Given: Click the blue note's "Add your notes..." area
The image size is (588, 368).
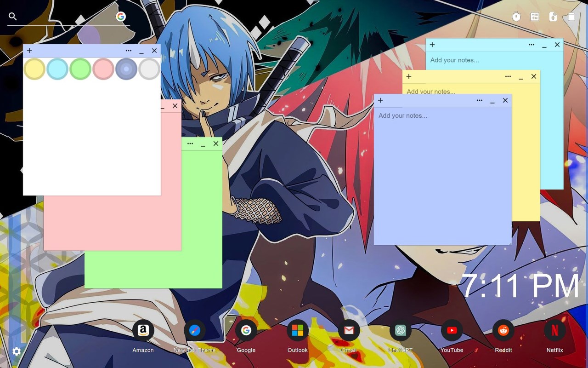Looking at the screenshot, I should pos(442,176).
